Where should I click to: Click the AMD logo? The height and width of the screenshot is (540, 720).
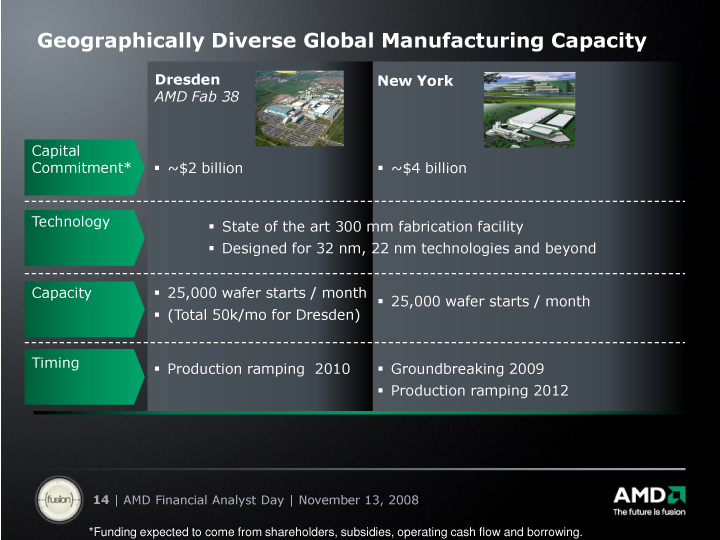click(x=649, y=495)
